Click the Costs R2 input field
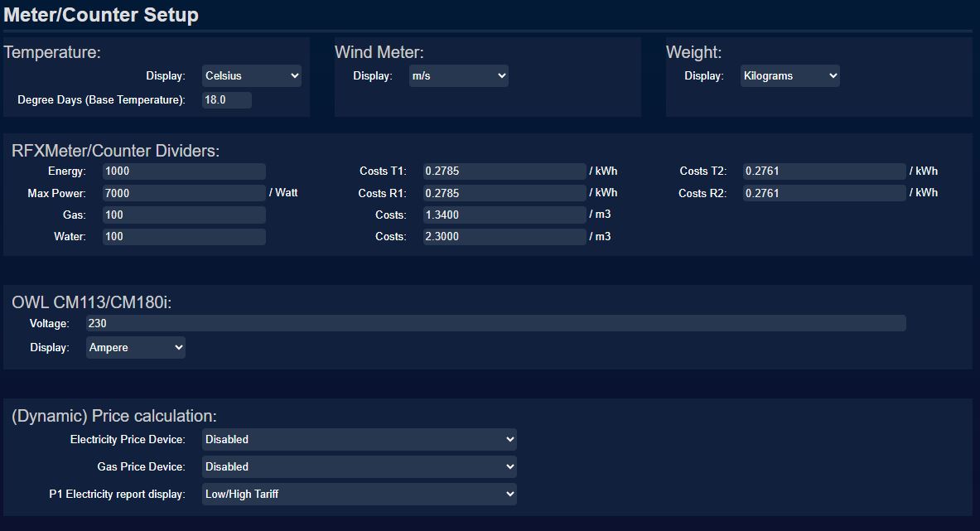Image resolution: width=980 pixels, height=531 pixels. point(823,193)
